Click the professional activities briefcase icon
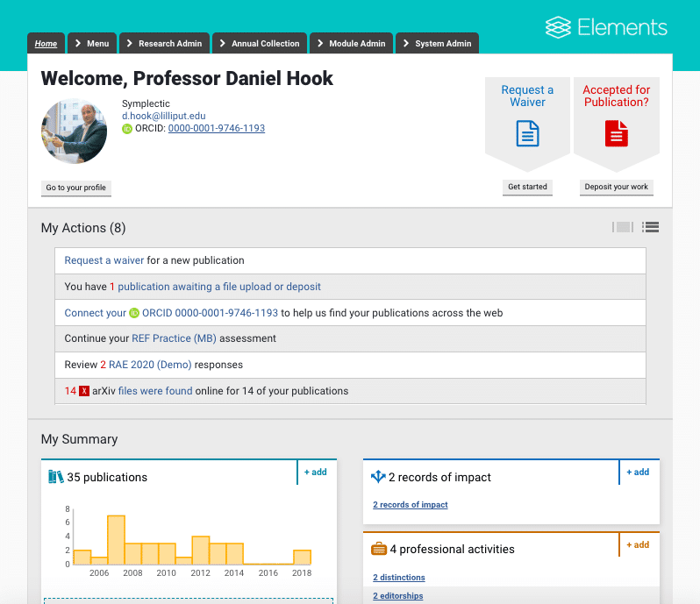The height and width of the screenshot is (604, 700). (378, 550)
